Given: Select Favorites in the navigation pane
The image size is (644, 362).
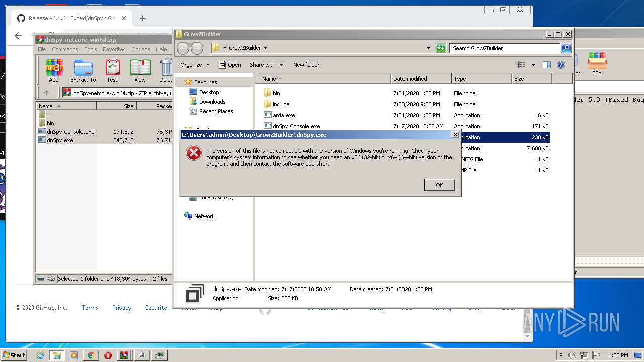Looking at the screenshot, I should coord(205,82).
